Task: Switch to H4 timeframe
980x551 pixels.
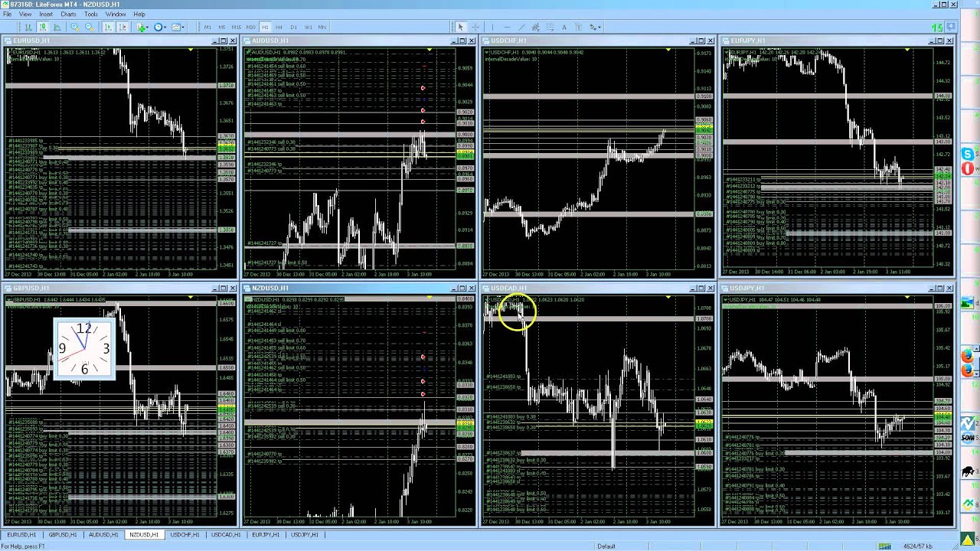Action: (279, 27)
